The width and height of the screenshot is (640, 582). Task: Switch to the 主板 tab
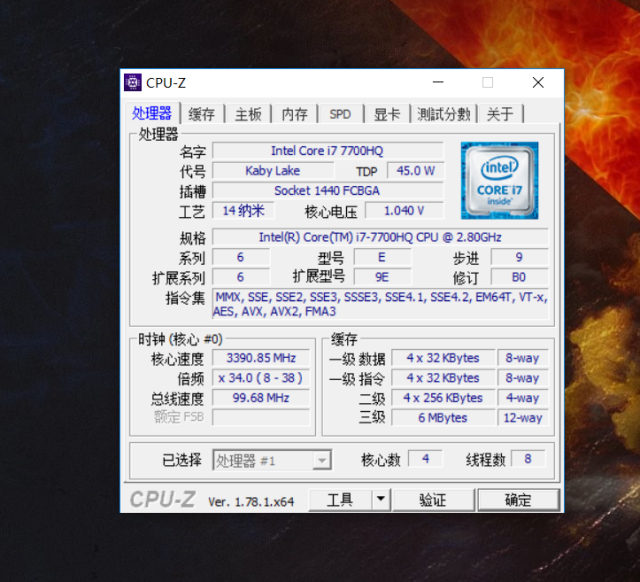tap(248, 114)
